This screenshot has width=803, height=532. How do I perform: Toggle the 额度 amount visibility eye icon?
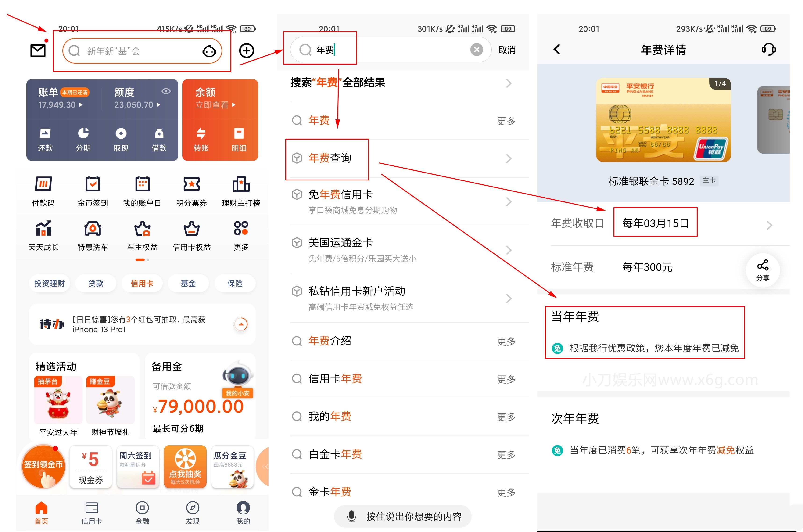pos(166,91)
